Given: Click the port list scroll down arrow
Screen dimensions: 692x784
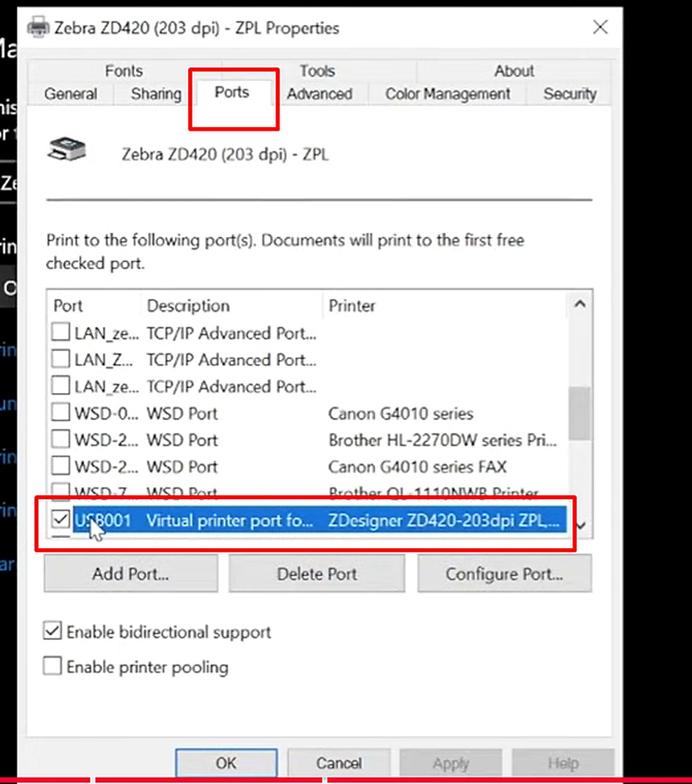Looking at the screenshot, I should coord(581,525).
